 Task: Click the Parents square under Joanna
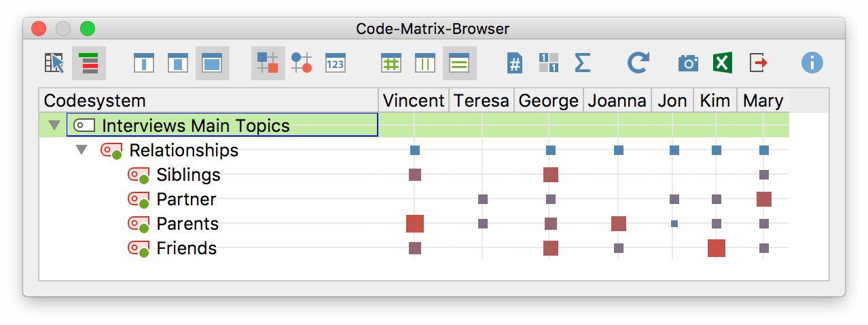coord(619,224)
